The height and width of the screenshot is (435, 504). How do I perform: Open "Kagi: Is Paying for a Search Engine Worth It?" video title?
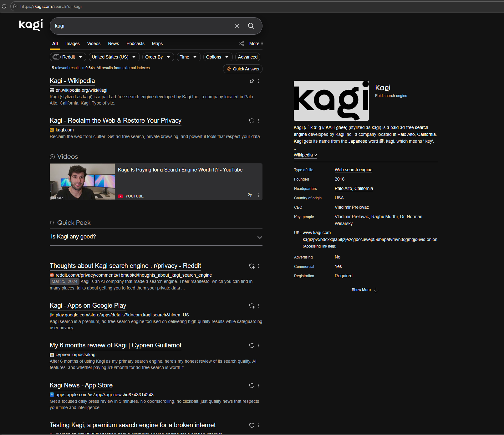[x=180, y=170]
